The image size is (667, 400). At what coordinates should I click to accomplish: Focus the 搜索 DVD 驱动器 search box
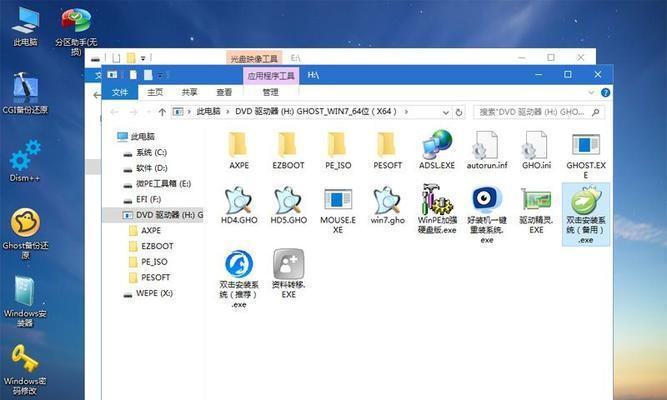tap(539, 112)
